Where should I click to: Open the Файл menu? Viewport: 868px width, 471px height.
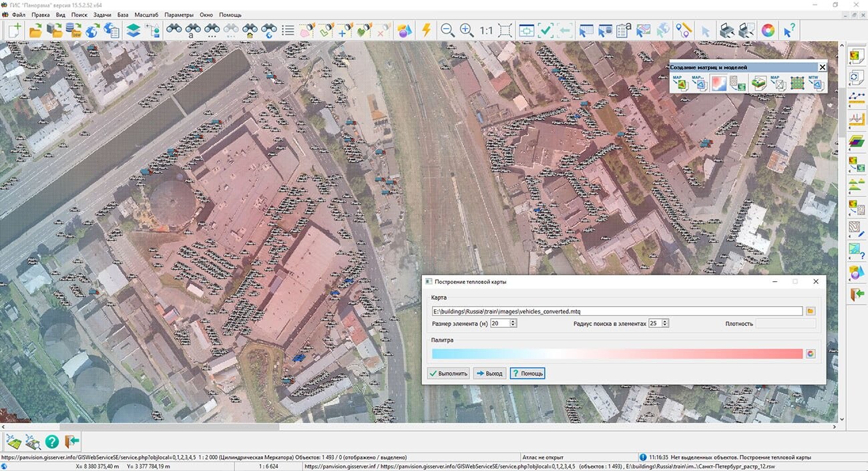pos(19,15)
